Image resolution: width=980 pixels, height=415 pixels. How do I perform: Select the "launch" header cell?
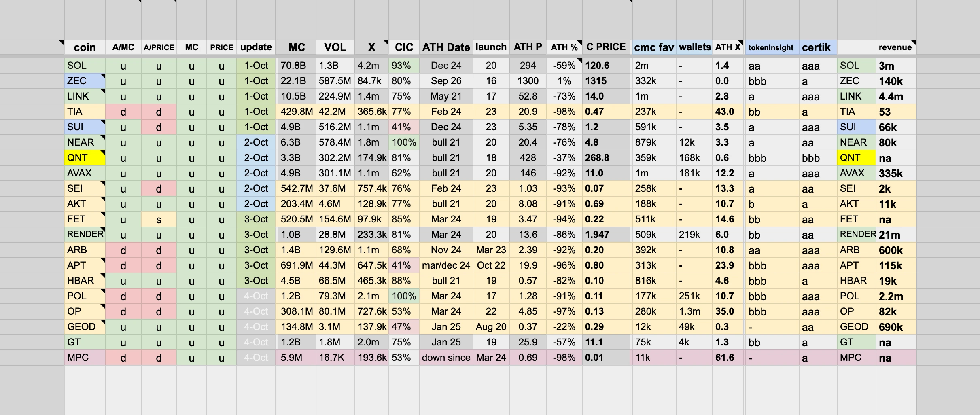click(491, 47)
